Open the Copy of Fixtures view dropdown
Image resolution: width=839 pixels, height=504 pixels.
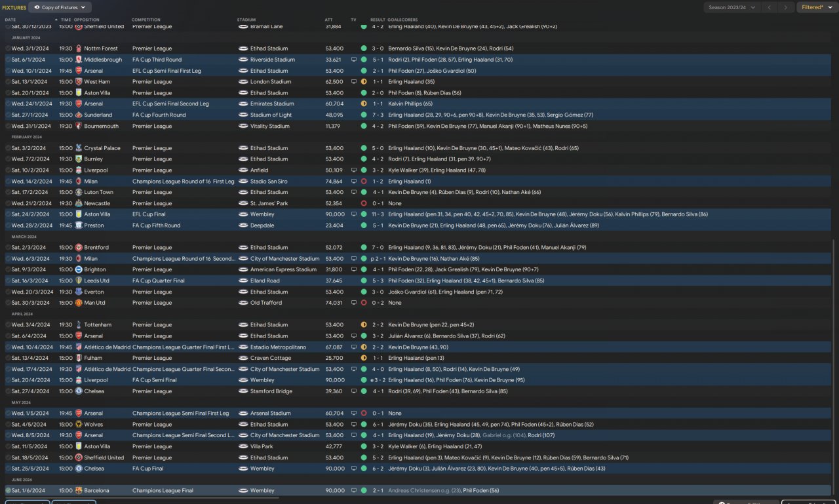point(61,7)
